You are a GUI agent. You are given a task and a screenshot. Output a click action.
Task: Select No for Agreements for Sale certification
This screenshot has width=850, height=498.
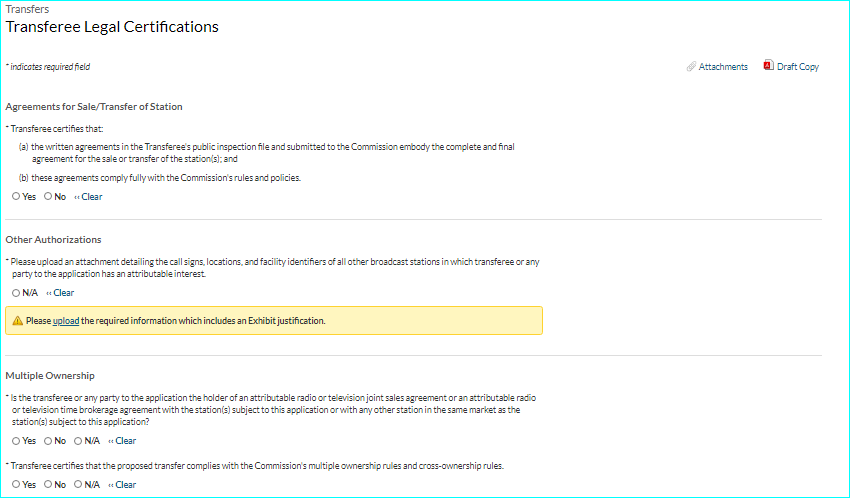(x=48, y=197)
